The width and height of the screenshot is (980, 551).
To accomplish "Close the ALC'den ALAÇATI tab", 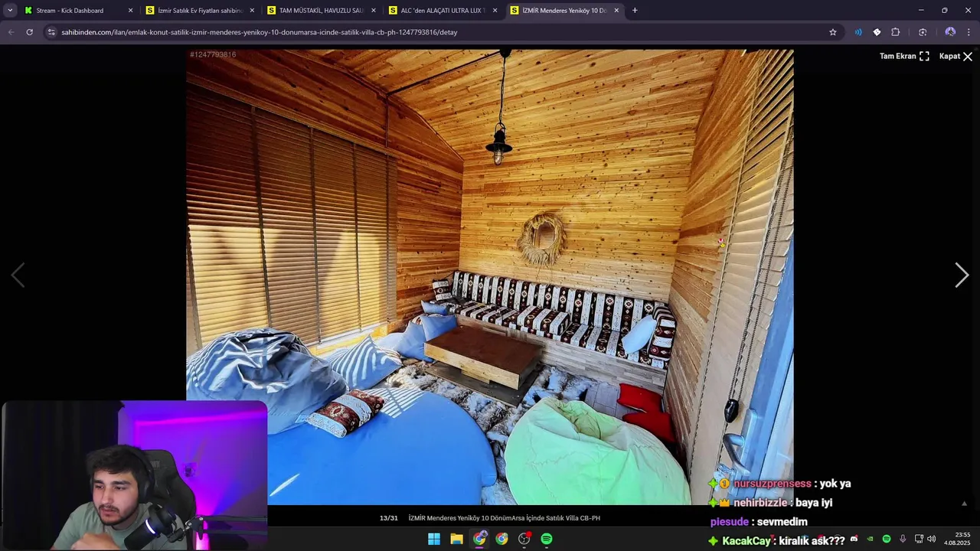I will pos(495,11).
